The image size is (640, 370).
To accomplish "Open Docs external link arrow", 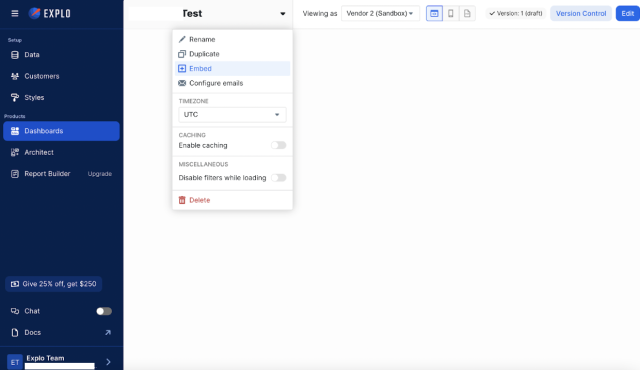I will (x=108, y=332).
